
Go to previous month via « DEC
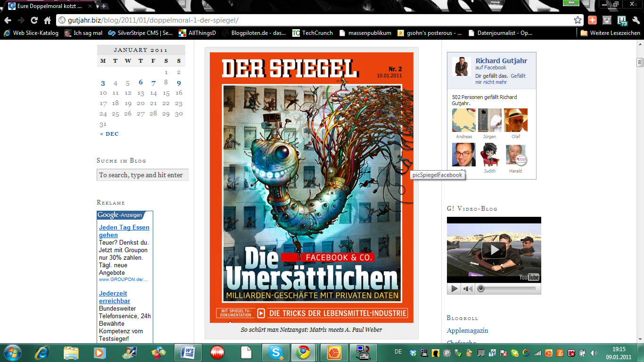[x=109, y=134]
